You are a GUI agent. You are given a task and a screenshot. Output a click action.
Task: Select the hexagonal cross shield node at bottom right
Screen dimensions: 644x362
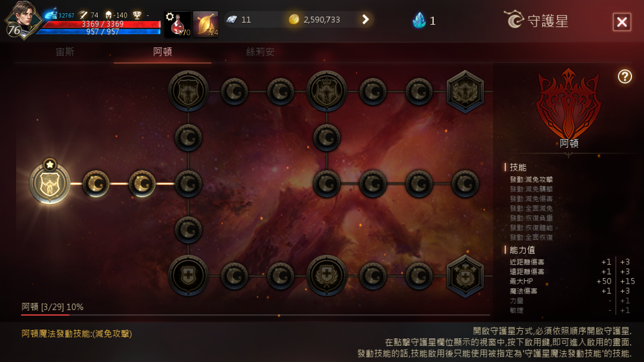coord(465,276)
